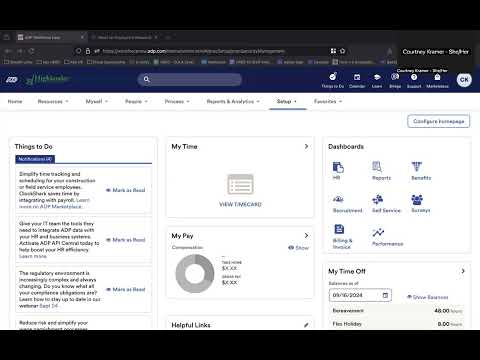The image size is (480, 360).
Task: Open the Things to Do header icon
Action: point(333,77)
